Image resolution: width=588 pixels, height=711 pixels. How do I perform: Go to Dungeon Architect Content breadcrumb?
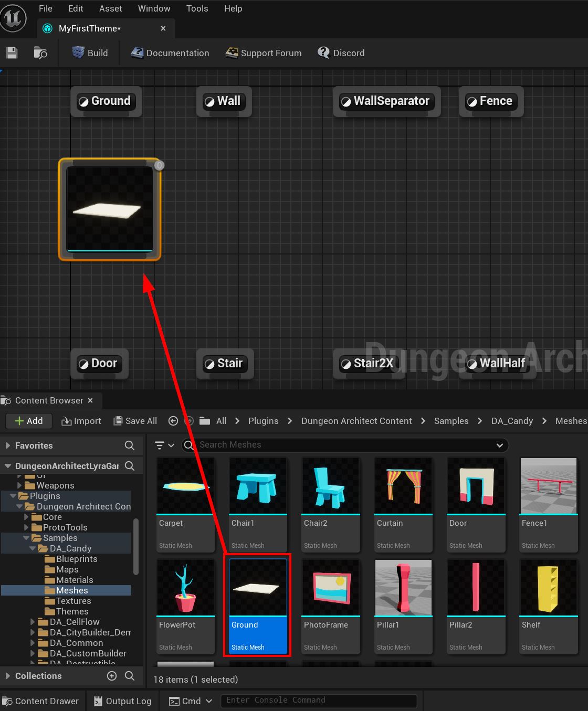point(356,421)
